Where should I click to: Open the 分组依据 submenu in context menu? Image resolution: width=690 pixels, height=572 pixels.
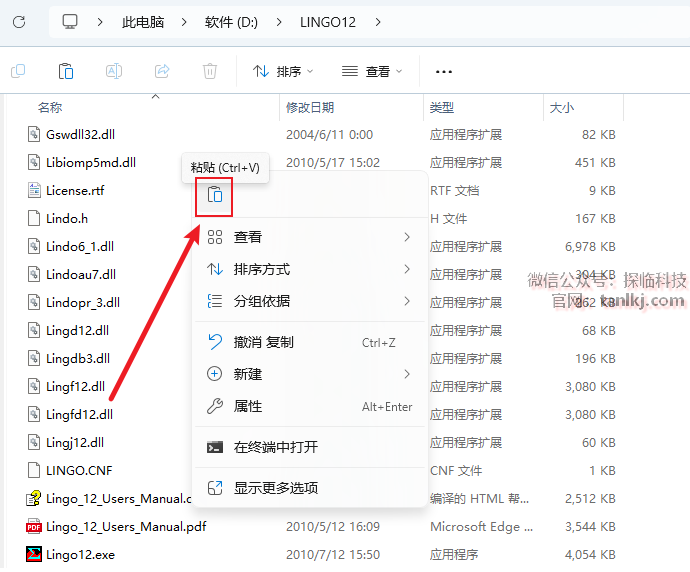tap(309, 301)
